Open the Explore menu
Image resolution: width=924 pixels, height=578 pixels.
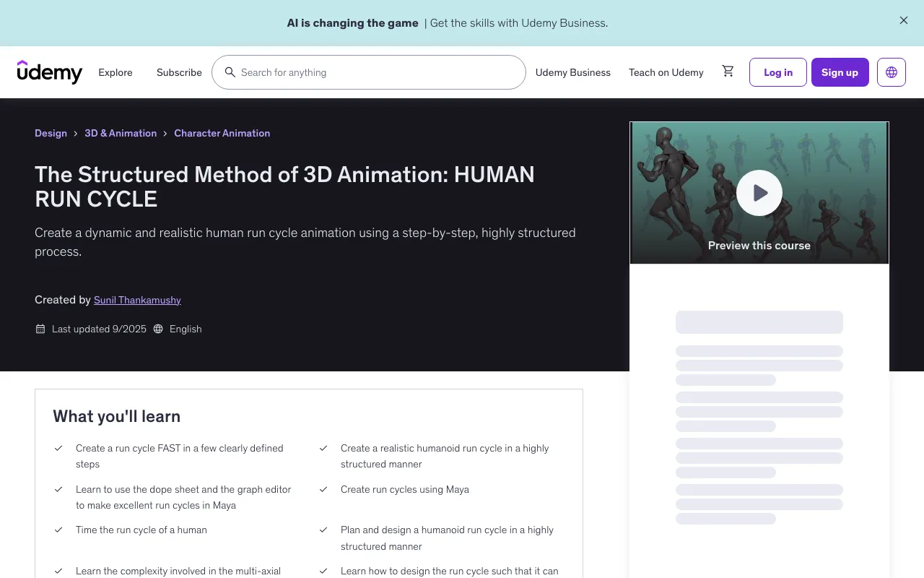(115, 72)
